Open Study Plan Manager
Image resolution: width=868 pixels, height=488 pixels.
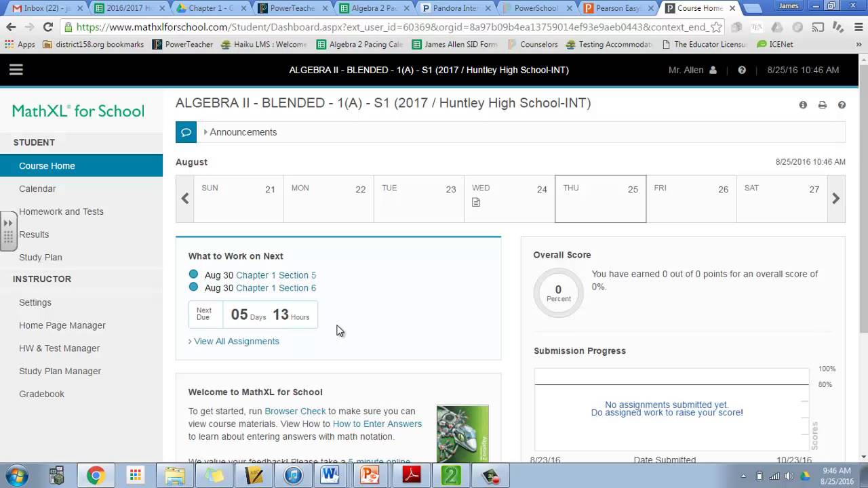60,371
